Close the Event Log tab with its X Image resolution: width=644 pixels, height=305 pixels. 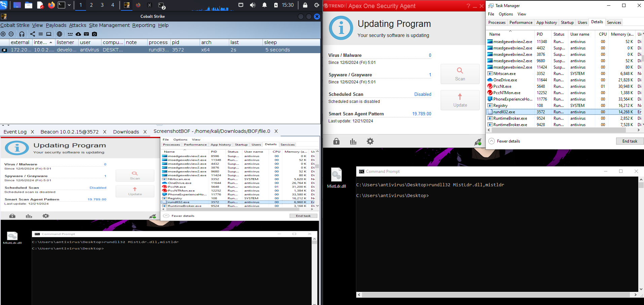tap(32, 132)
